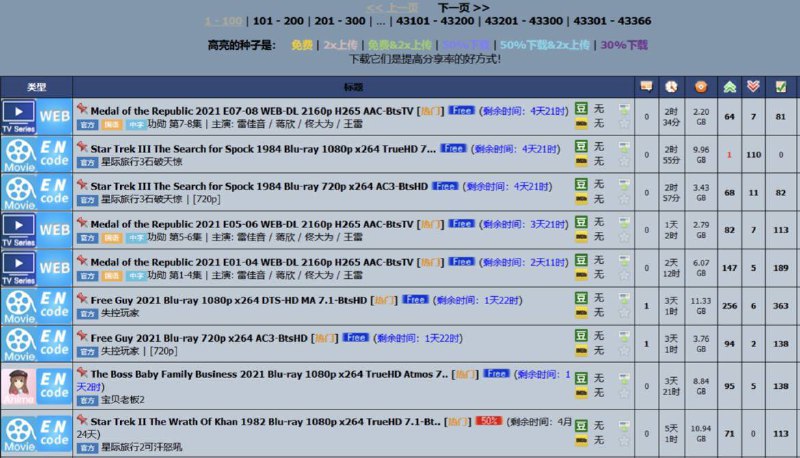Bookmark Star Trek III 1080p with the star
This screenshot has width=800, height=458.
(624, 161)
